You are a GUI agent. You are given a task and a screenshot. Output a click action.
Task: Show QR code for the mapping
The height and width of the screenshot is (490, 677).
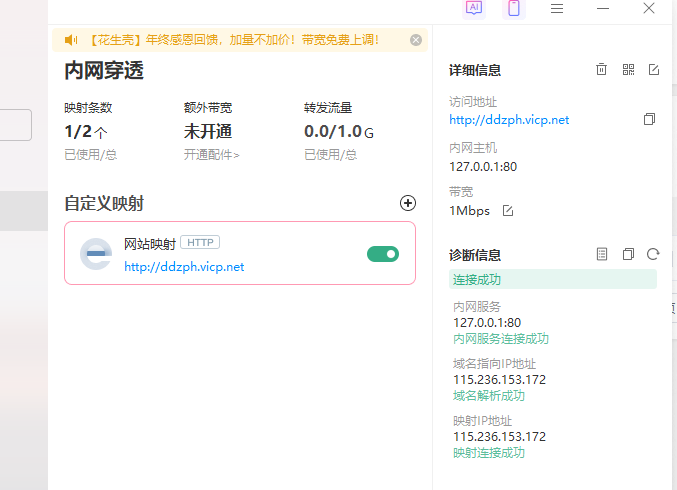point(628,69)
